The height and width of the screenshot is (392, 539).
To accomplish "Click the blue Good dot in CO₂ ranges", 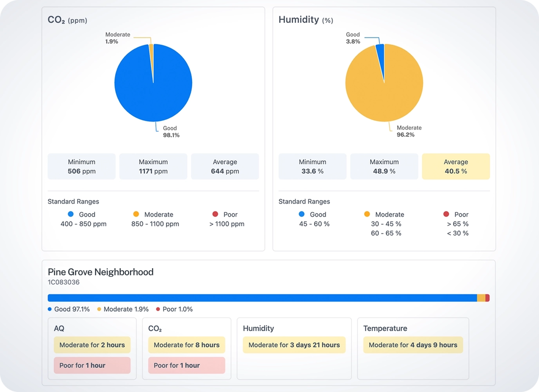I will tap(70, 214).
